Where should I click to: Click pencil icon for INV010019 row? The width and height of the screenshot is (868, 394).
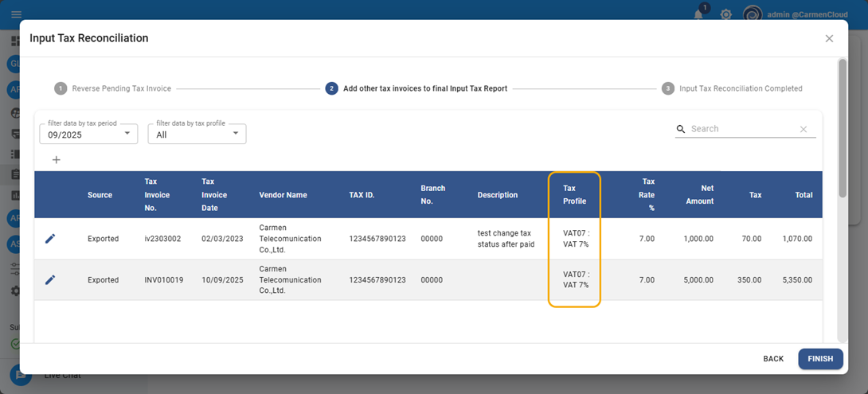[50, 280]
